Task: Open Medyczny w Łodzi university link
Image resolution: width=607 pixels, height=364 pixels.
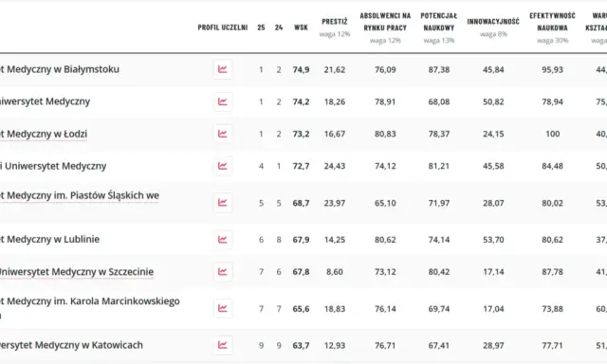Action: 44,135
